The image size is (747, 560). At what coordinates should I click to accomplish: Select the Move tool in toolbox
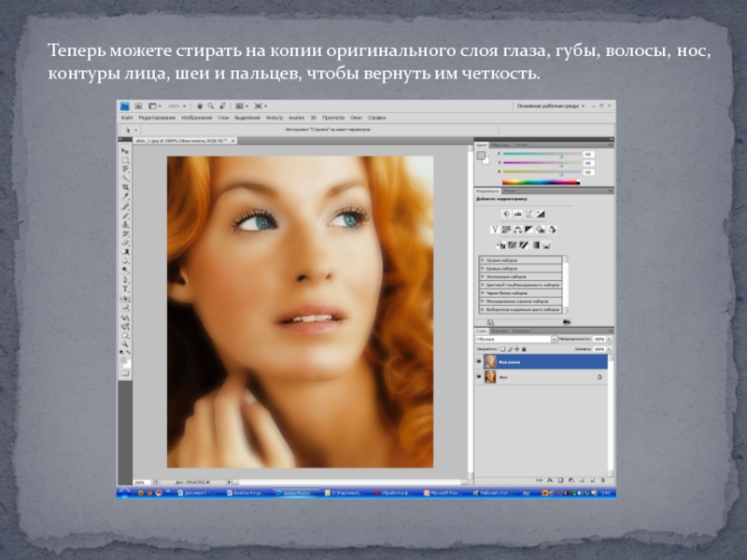pyautogui.click(x=125, y=150)
